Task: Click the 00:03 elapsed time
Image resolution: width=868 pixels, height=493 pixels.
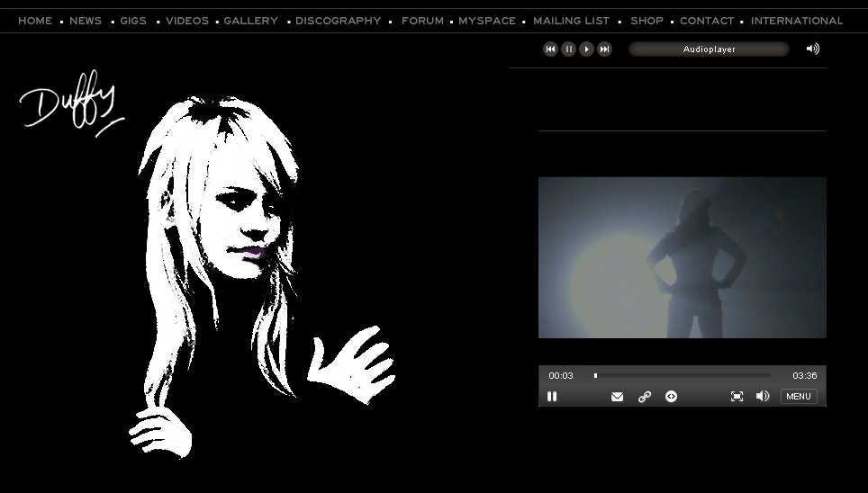Action: [561, 376]
